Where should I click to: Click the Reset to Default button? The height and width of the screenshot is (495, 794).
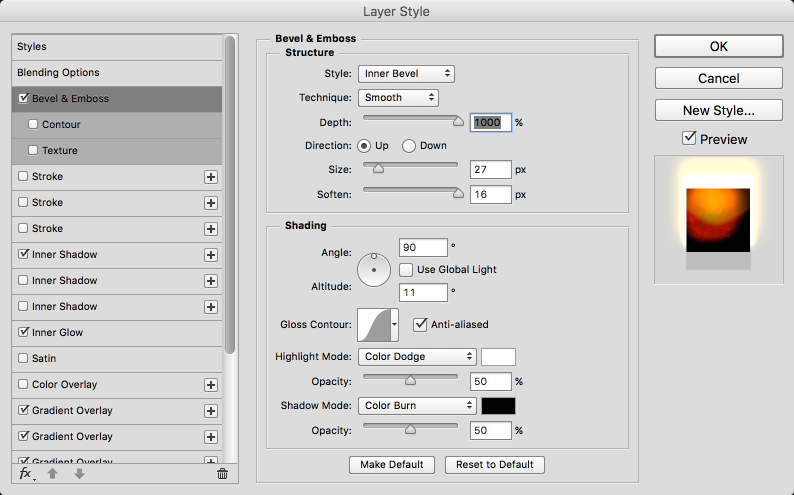click(x=494, y=465)
